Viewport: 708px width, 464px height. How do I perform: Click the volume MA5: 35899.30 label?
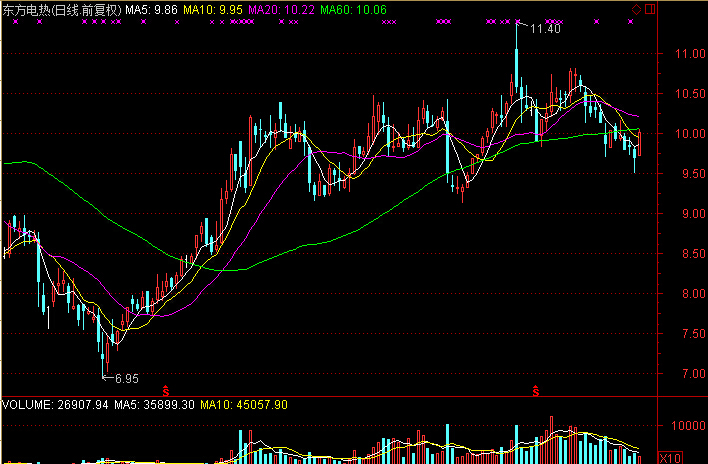[x=154, y=405]
